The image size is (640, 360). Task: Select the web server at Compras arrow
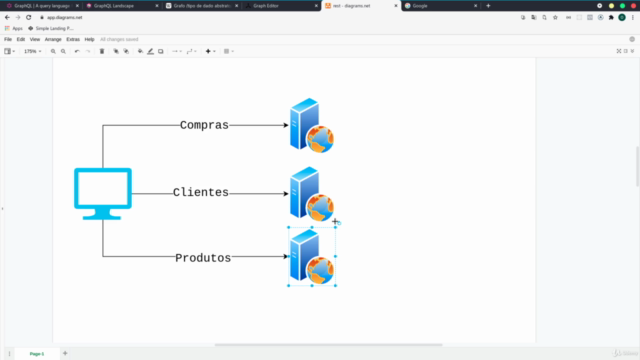point(312,125)
